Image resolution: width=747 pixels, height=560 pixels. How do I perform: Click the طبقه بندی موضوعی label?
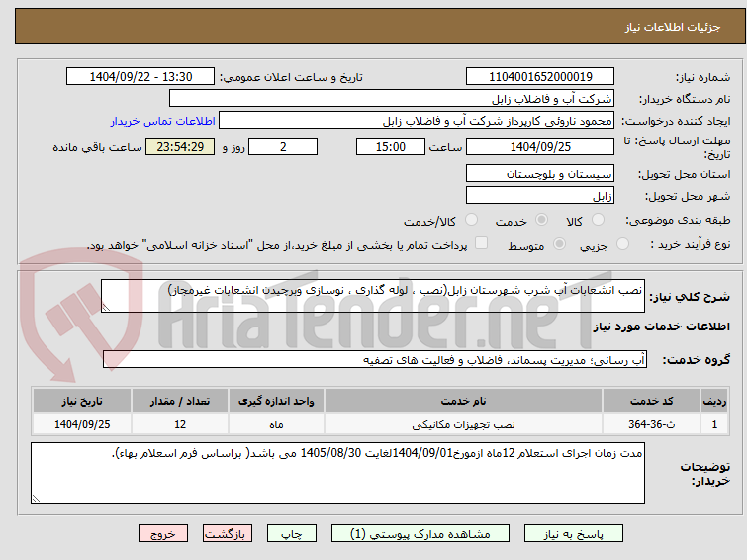pos(678,220)
